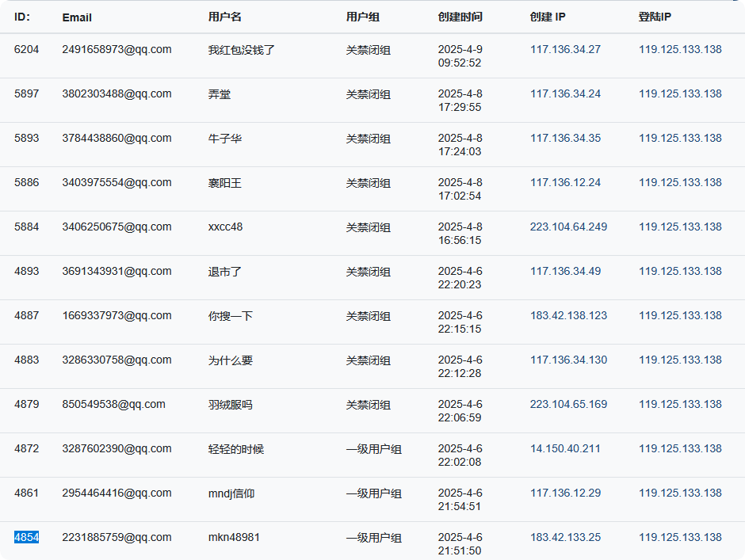Select ID cell 4879

(27, 404)
